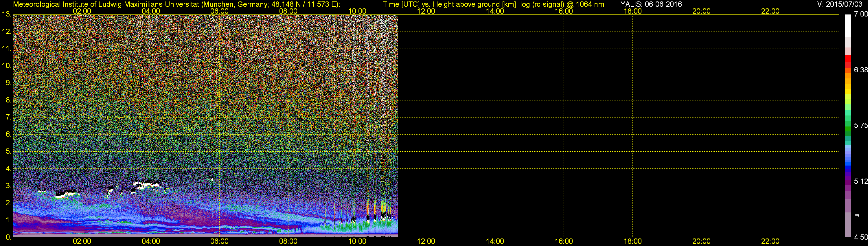
Task: Click the 4.50 color scale value
Action: (860, 237)
